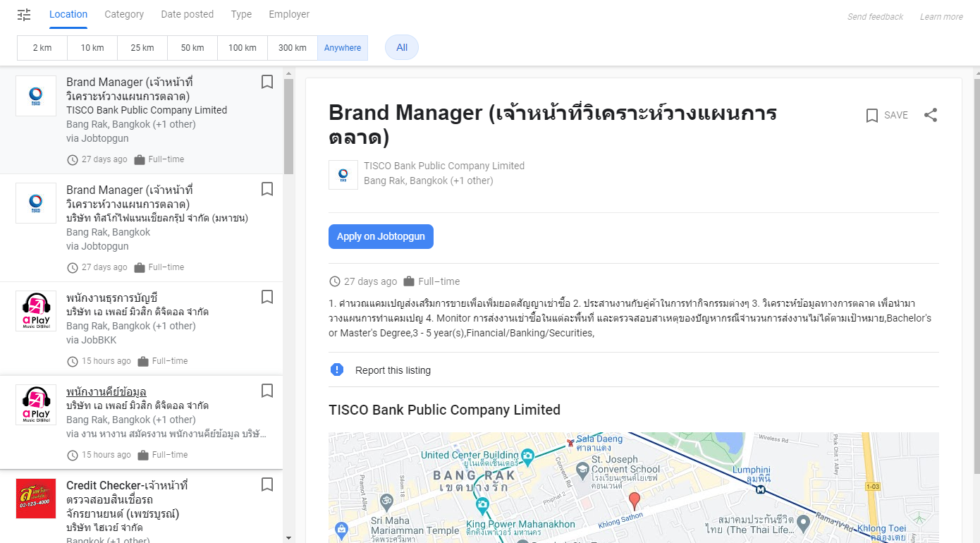Image resolution: width=980 pixels, height=543 pixels.
Task: Switch to the Employer filter tab
Action: 289,14
